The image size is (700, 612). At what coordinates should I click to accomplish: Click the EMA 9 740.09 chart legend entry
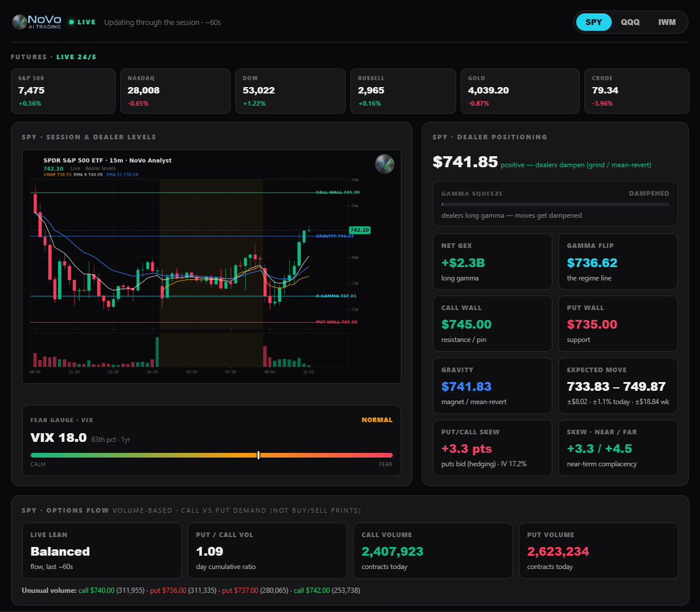click(x=88, y=174)
